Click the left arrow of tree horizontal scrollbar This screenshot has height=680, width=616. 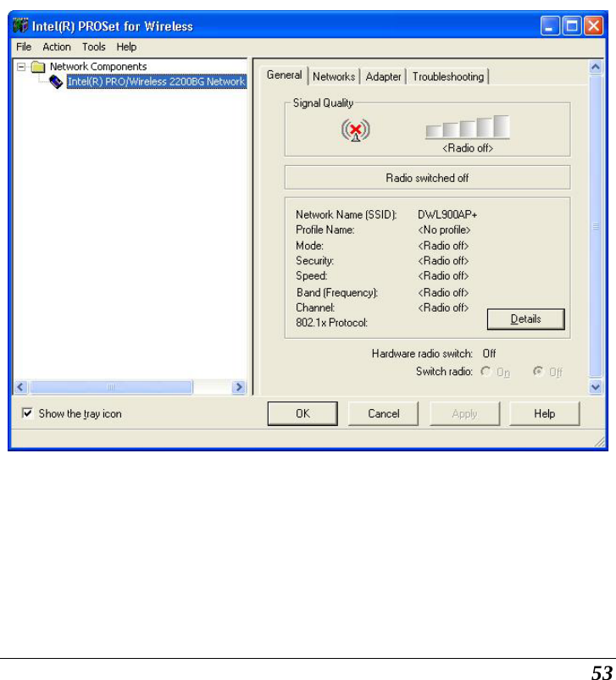point(21,387)
